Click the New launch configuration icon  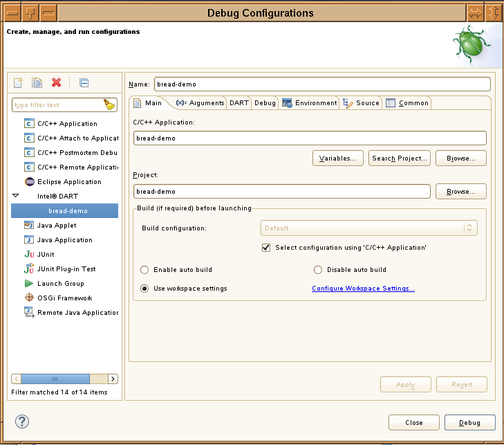coord(19,83)
